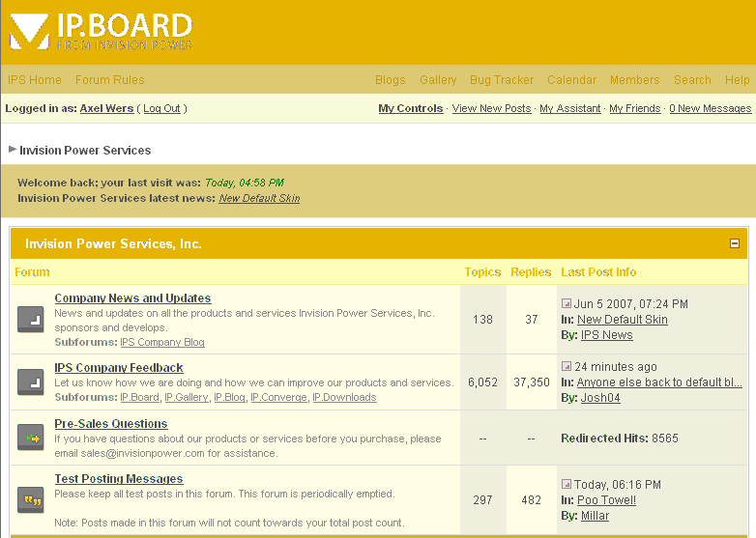
Task: Open My Controls
Action: click(x=410, y=108)
